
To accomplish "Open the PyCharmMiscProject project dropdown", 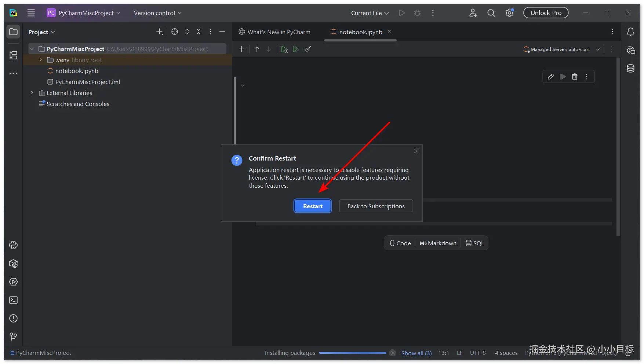I will 84,13.
